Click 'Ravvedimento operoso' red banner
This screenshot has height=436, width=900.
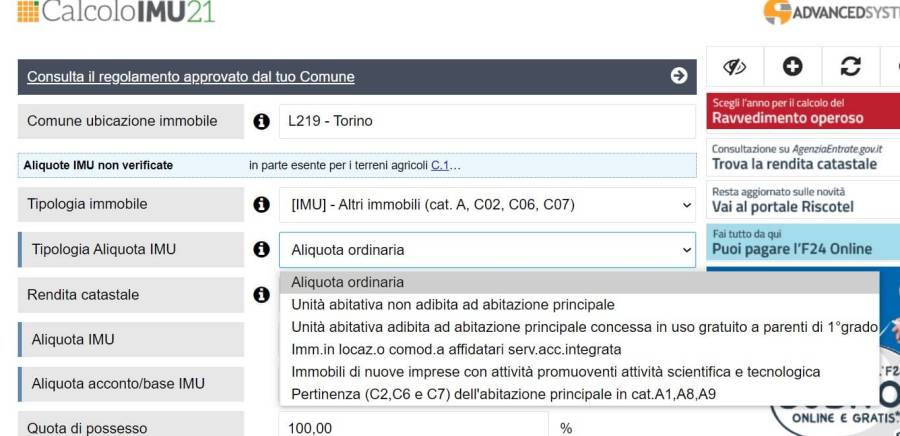point(787,118)
